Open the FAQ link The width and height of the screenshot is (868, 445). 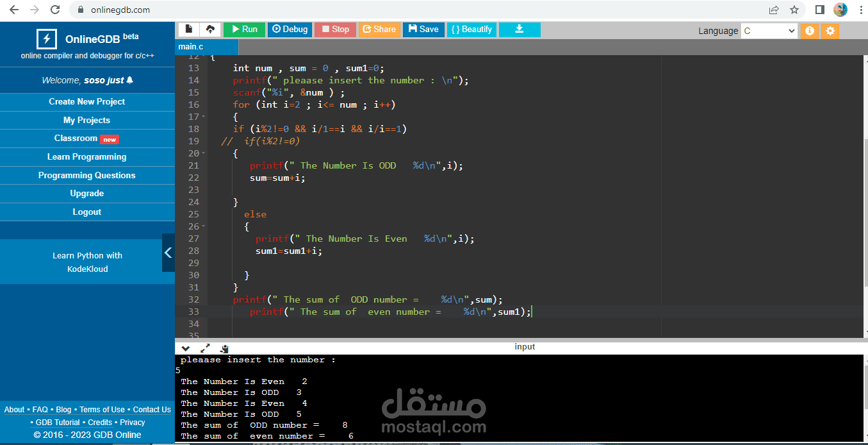pos(40,410)
